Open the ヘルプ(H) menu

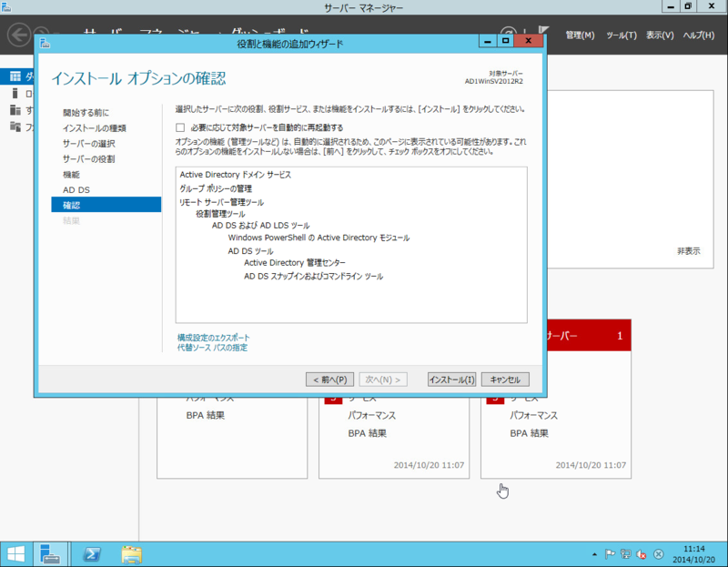699,34
